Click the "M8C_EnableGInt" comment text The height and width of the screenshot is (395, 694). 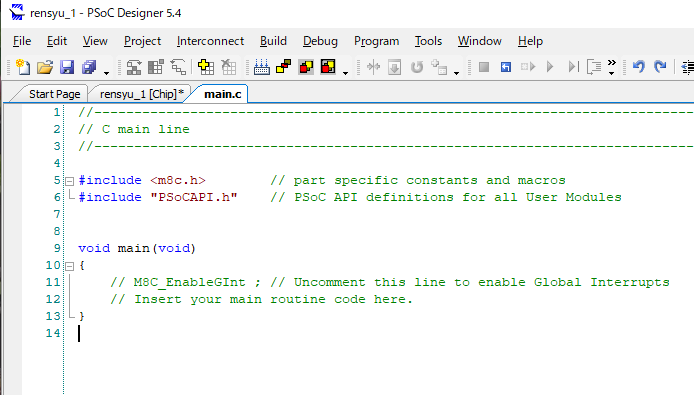pos(189,282)
